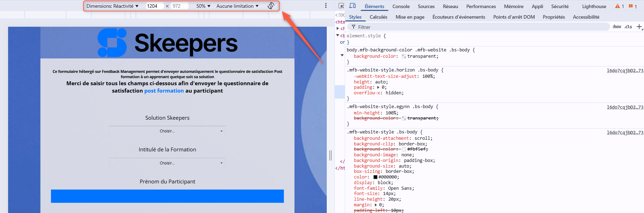Open the Intitulé de la Formation dropdown
This screenshot has height=213, width=644.
point(167,163)
